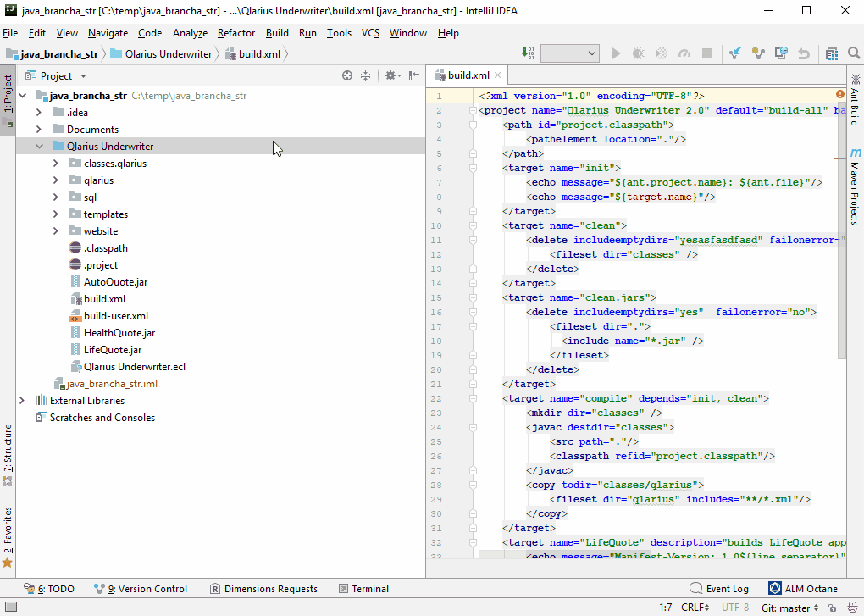Select the VCS update arrow icon
Screen dimensions: 864x616
(x=734, y=53)
